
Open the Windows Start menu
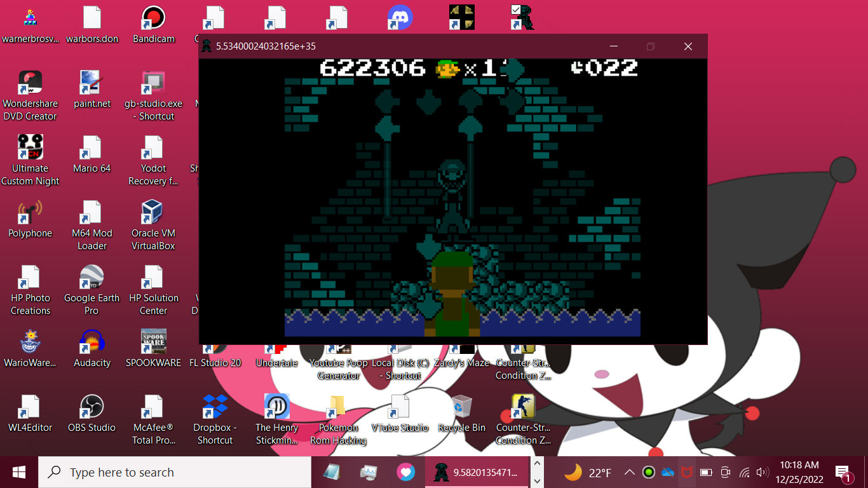pyautogui.click(x=18, y=472)
